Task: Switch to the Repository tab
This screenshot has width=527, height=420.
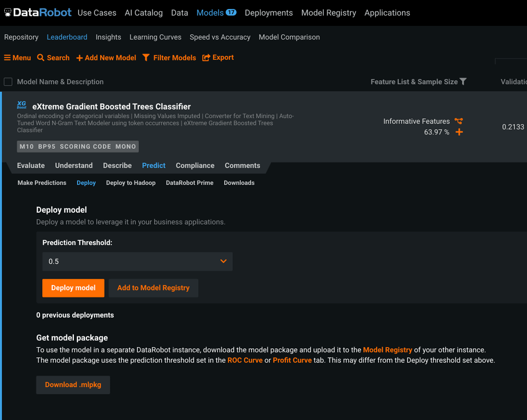Action: [21, 37]
